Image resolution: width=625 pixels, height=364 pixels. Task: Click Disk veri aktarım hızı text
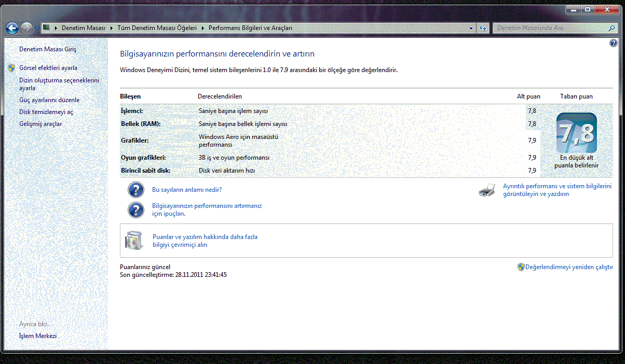tap(227, 170)
